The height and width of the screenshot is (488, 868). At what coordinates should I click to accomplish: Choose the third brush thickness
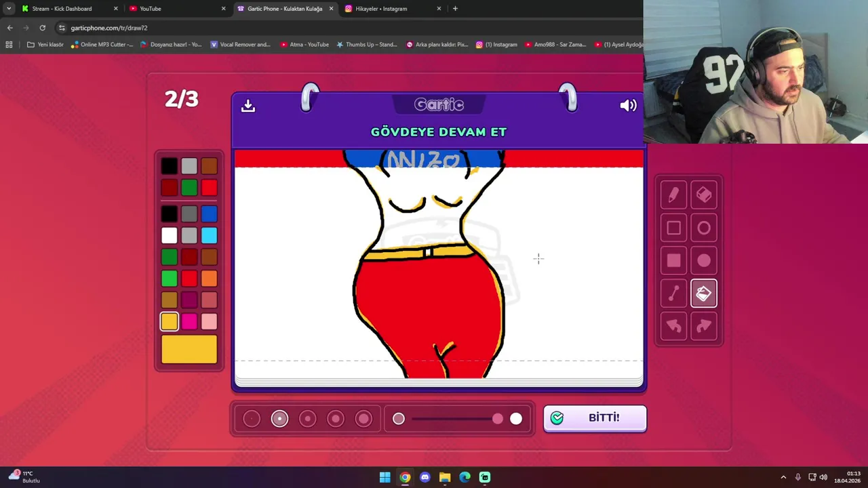308,419
